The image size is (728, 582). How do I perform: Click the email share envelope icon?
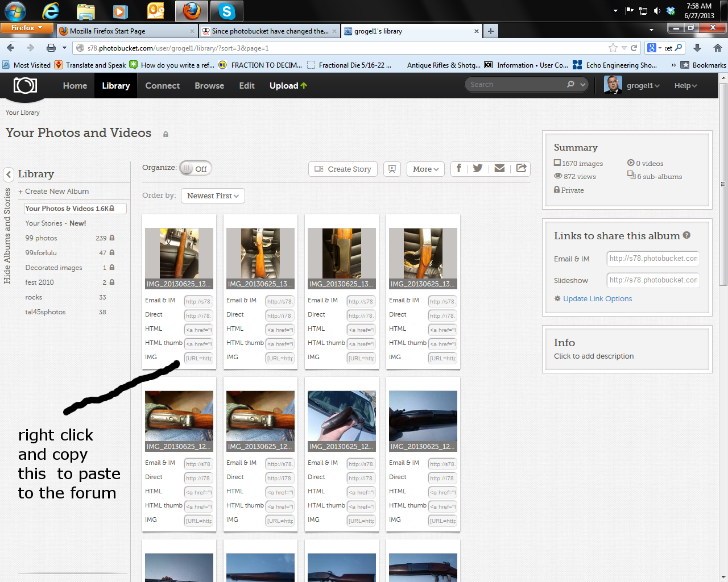point(499,168)
